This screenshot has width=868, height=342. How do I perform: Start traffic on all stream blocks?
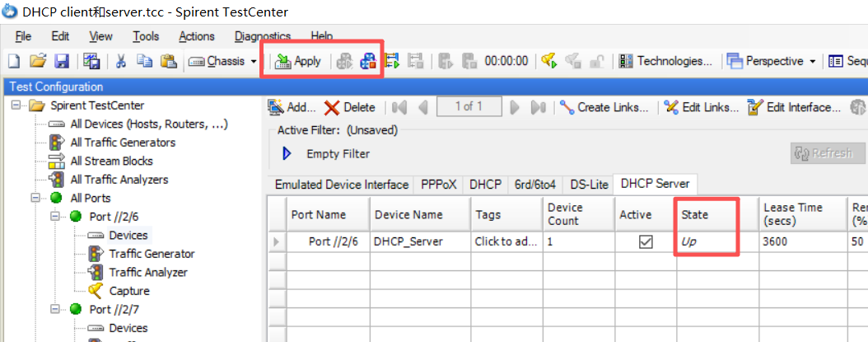393,61
